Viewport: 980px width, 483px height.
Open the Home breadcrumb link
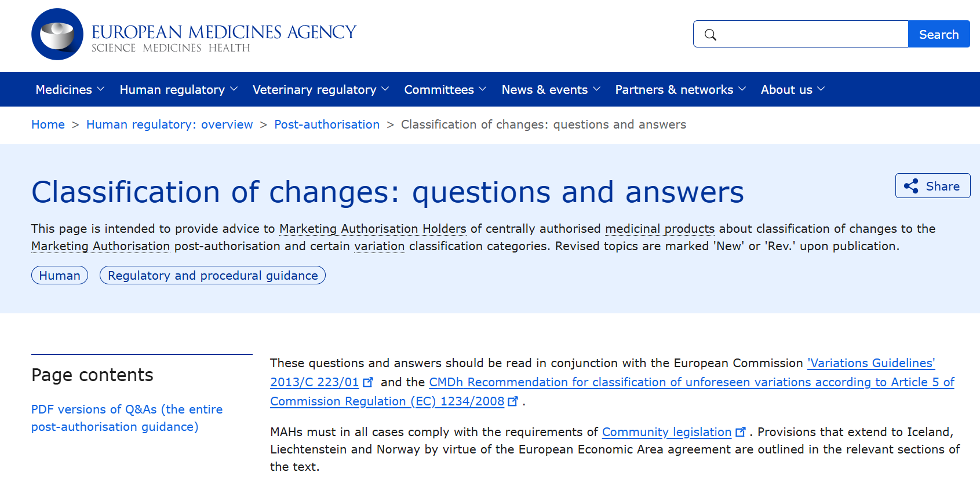coord(48,125)
